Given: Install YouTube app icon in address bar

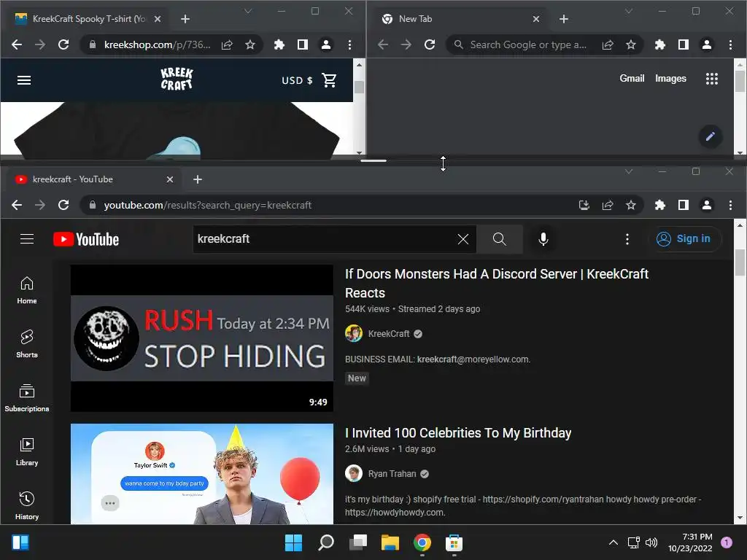Looking at the screenshot, I should (x=584, y=205).
